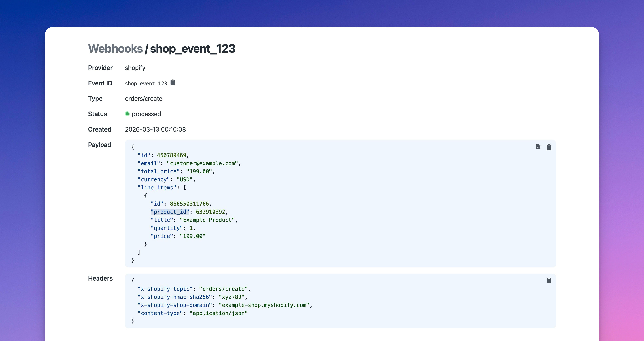Click the x-shopify-hmac-sha256 header key
The height and width of the screenshot is (341, 644).
point(174,297)
